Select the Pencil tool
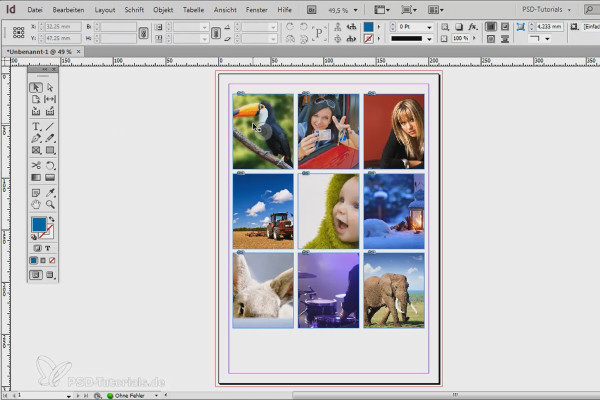600x400 pixels. point(50,138)
